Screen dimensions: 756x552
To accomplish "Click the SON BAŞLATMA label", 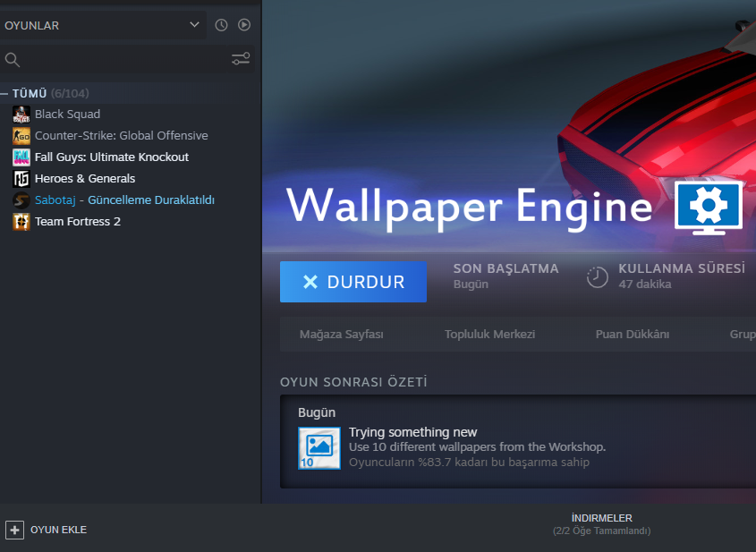I will pyautogui.click(x=505, y=268).
